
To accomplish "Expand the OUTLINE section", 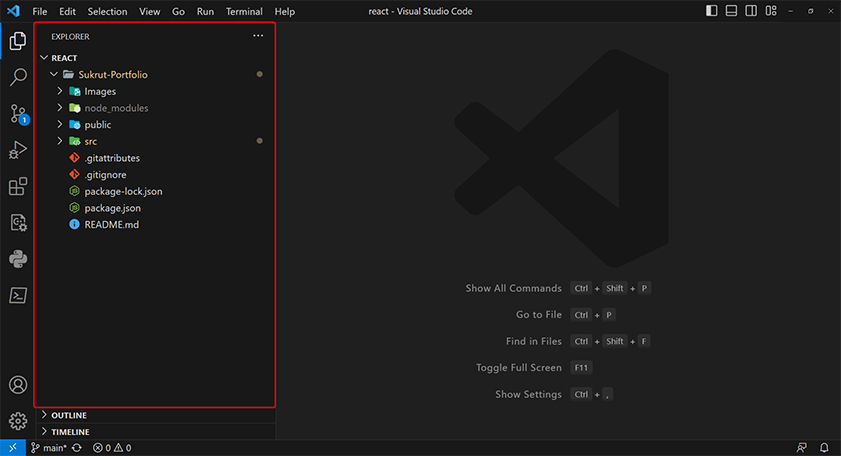I will 68,415.
